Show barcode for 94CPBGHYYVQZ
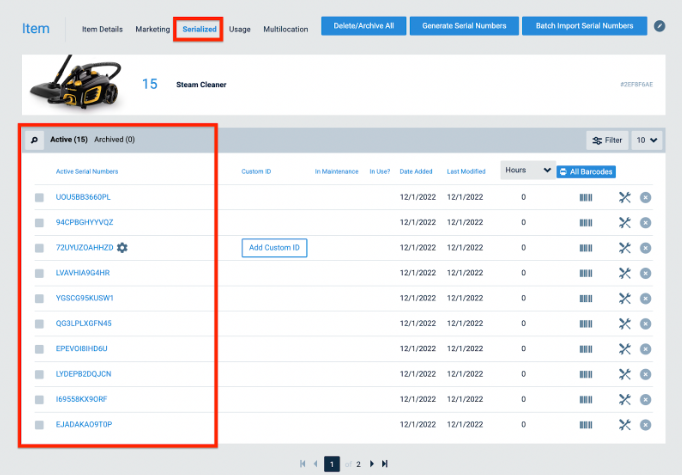Image resolution: width=682 pixels, height=475 pixels. pyautogui.click(x=586, y=223)
